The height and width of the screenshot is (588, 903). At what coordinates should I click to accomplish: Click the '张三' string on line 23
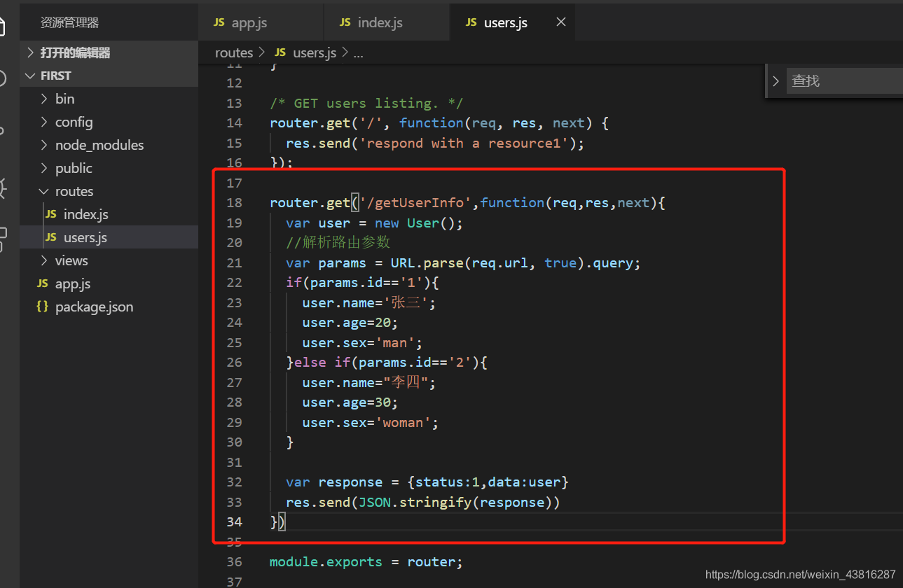tap(407, 302)
